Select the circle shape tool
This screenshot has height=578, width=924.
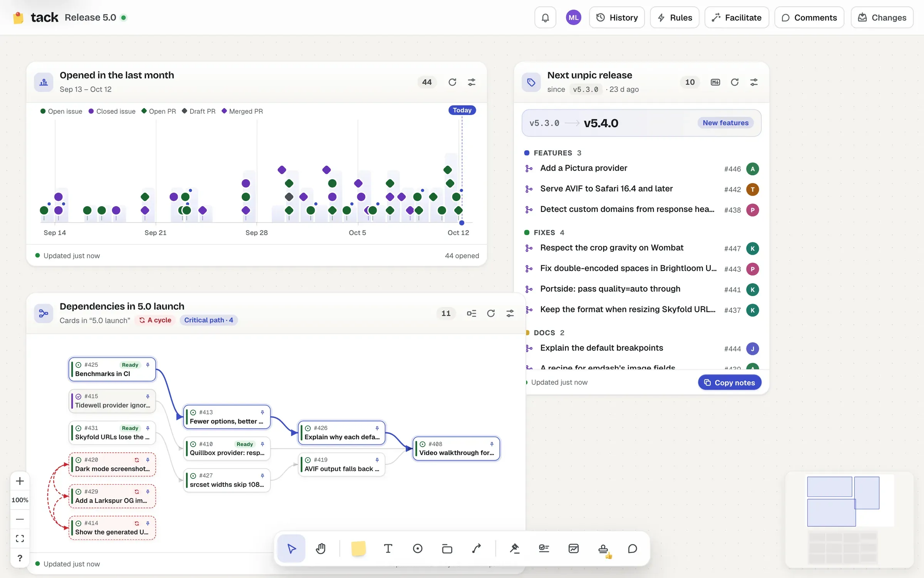(x=418, y=548)
